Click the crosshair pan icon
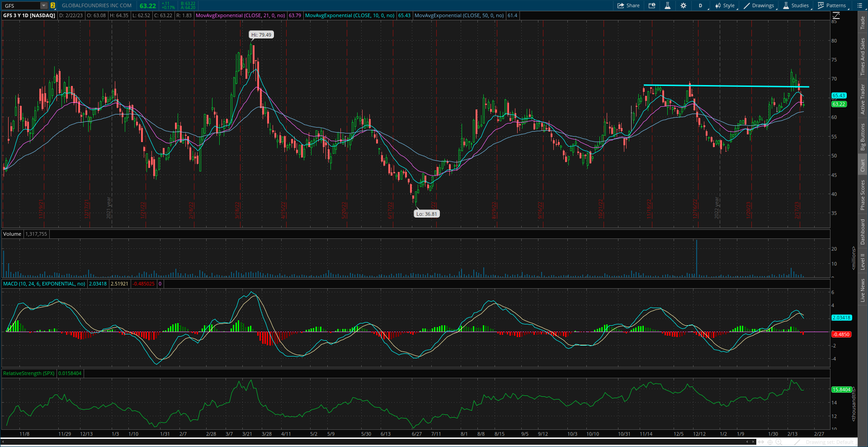The image size is (868, 447). tap(770, 442)
